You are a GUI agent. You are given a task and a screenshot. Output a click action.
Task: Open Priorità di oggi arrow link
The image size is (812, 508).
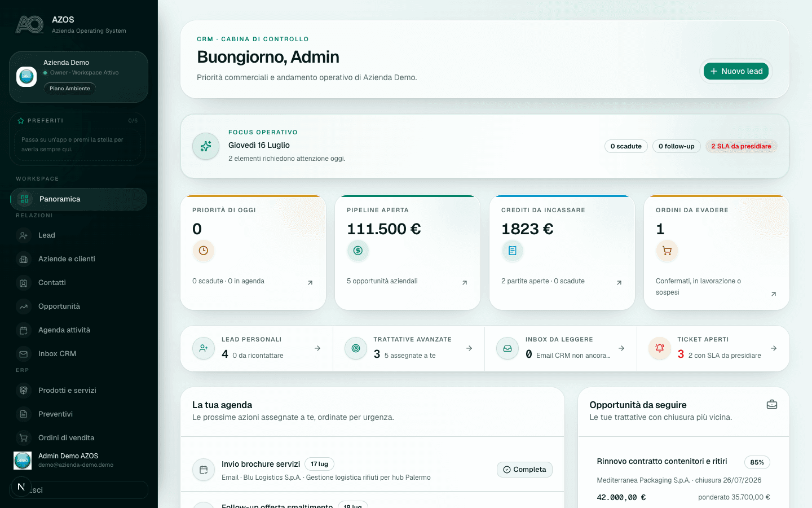click(x=310, y=283)
